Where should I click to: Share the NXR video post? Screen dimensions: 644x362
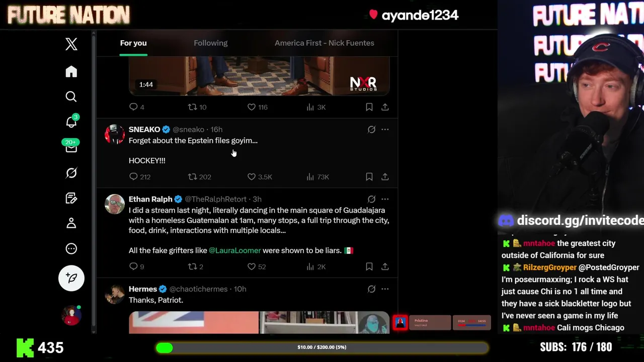pos(385,107)
